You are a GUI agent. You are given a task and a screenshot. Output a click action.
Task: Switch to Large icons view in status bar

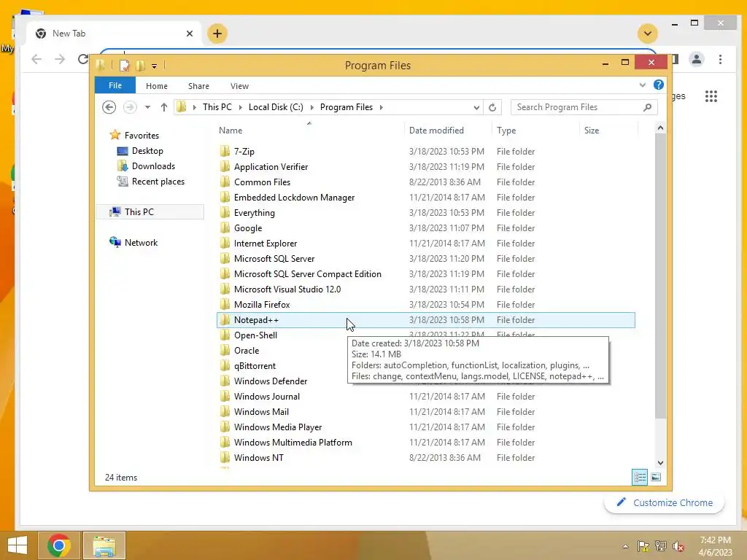tap(656, 477)
